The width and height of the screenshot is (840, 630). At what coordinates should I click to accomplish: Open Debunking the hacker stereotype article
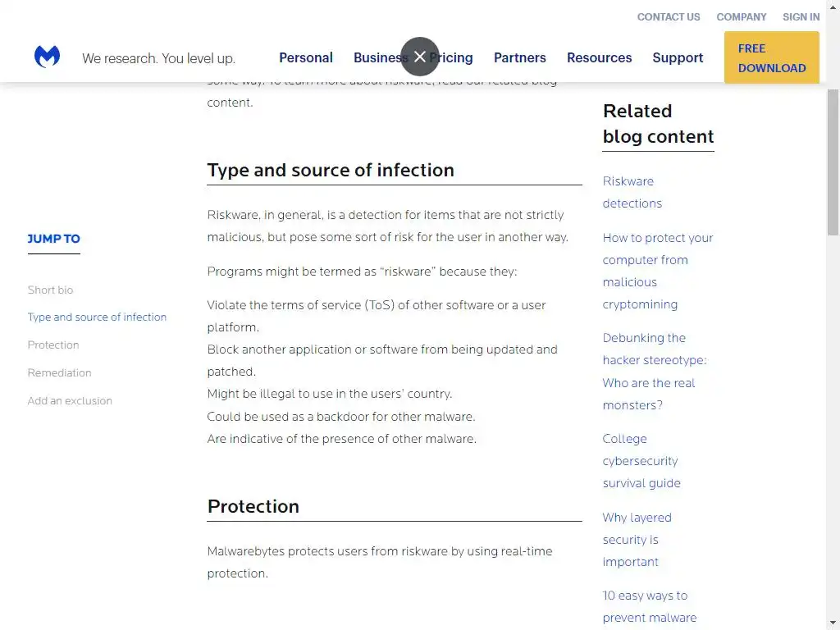(x=654, y=372)
